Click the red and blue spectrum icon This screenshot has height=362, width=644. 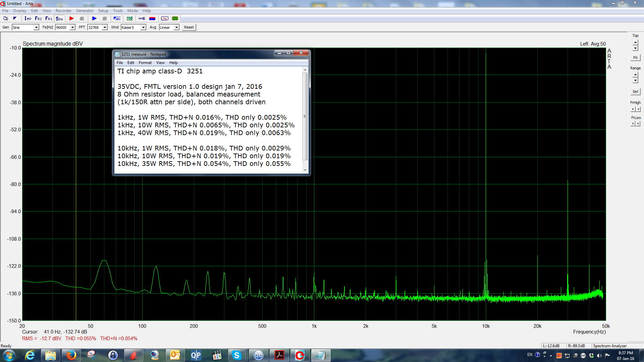152,18
